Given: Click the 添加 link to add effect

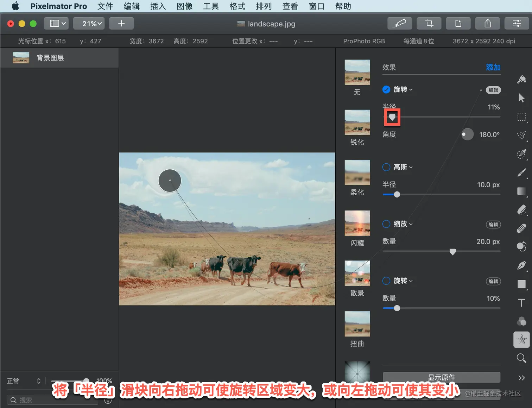Looking at the screenshot, I should click(x=493, y=67).
